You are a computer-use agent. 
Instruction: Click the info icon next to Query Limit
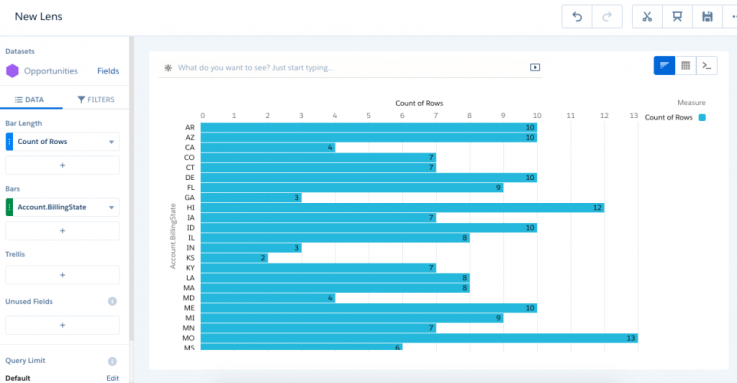click(112, 361)
